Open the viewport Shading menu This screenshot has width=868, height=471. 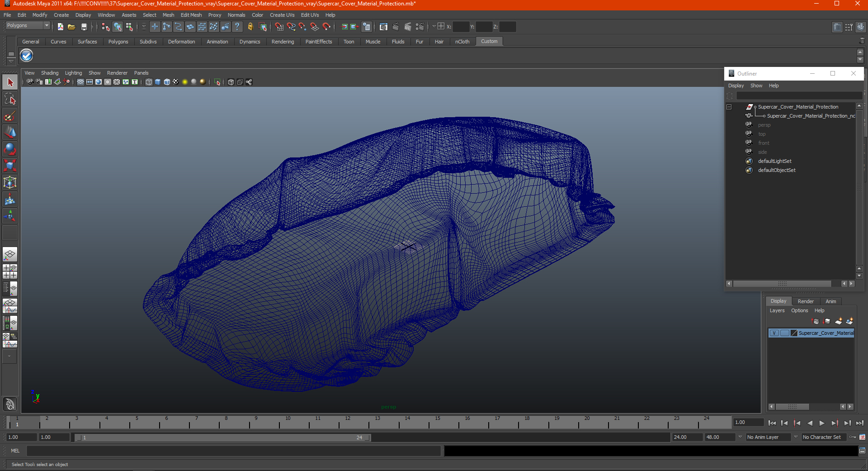coord(50,73)
